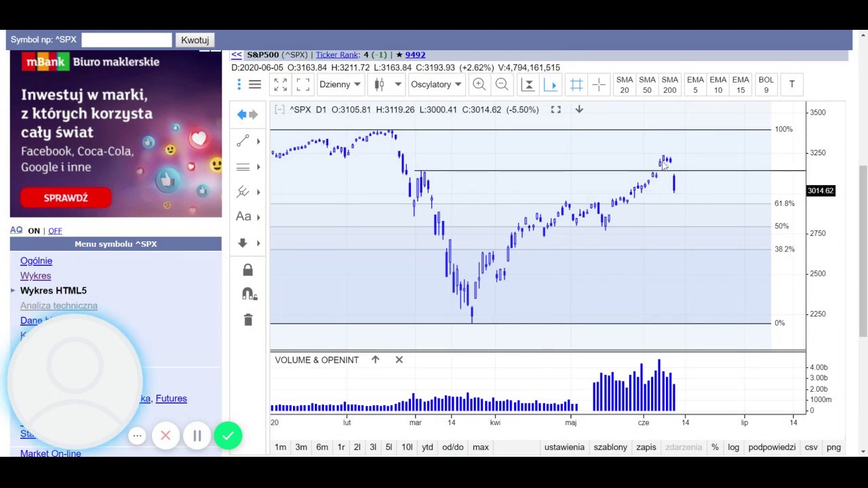
Task: Toggle the SMA 200 indicator
Action: pyautogui.click(x=669, y=85)
